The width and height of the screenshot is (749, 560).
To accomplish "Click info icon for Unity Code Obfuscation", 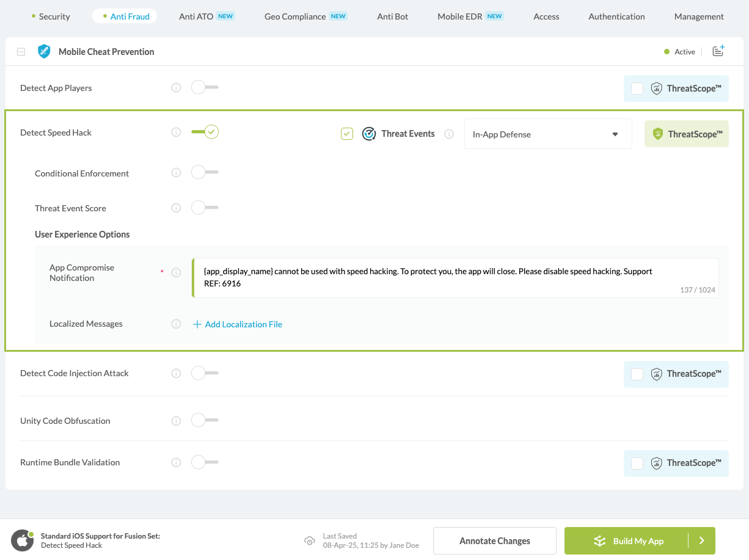I will tap(176, 421).
